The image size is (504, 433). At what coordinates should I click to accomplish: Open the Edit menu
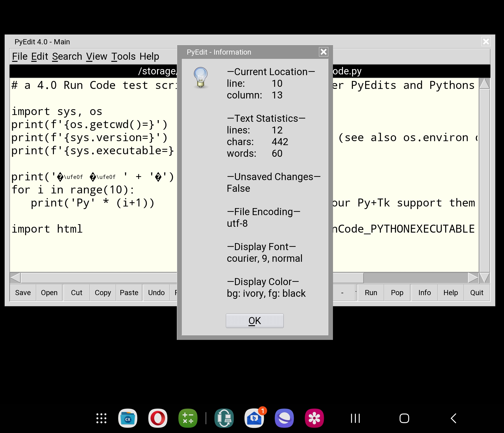point(39,56)
